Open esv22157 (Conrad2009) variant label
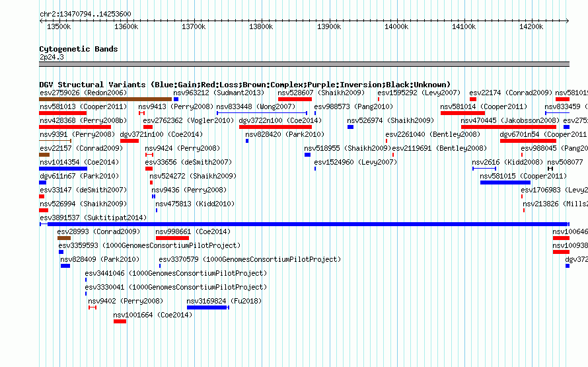This screenshot has height=367, width=588. [x=81, y=148]
